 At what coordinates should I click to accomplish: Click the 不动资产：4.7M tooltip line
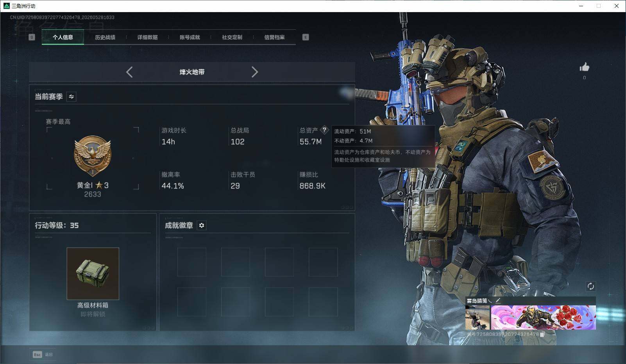coord(353,141)
